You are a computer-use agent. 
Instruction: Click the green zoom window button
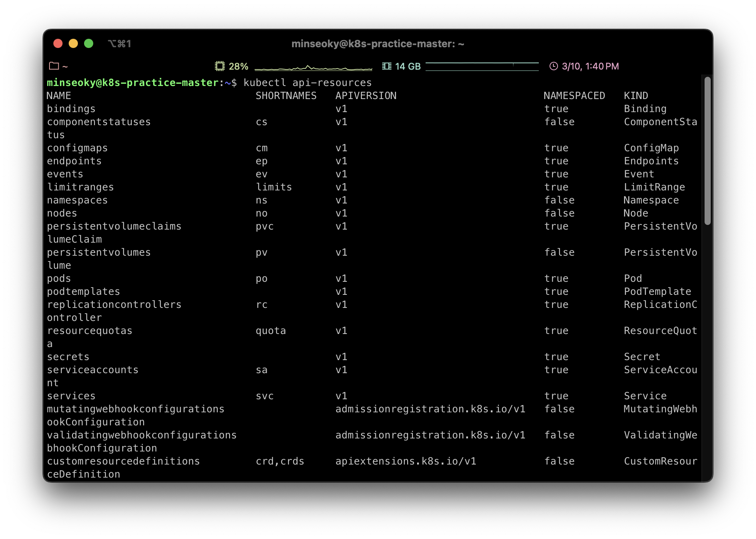[x=89, y=43]
